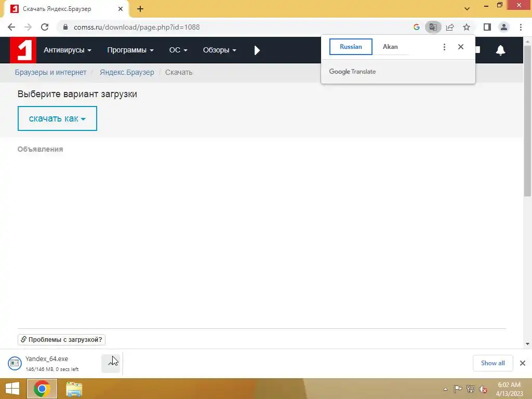The height and width of the screenshot is (399, 532).
Task: Open Action Center flag icon
Action: [458, 389]
